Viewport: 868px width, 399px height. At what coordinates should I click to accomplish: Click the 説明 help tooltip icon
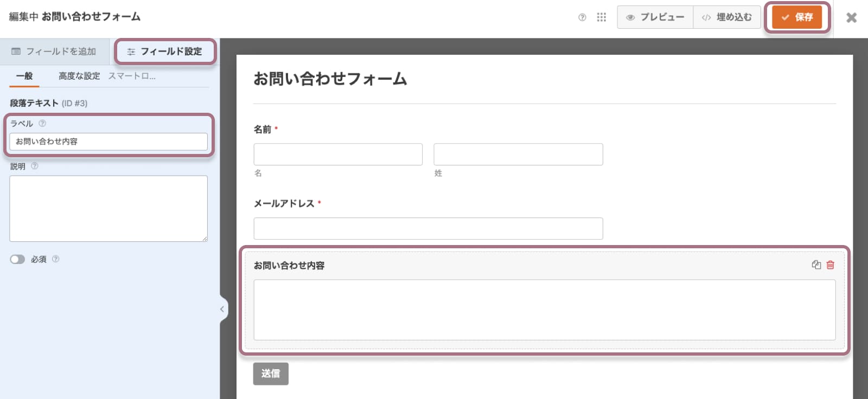tap(35, 166)
